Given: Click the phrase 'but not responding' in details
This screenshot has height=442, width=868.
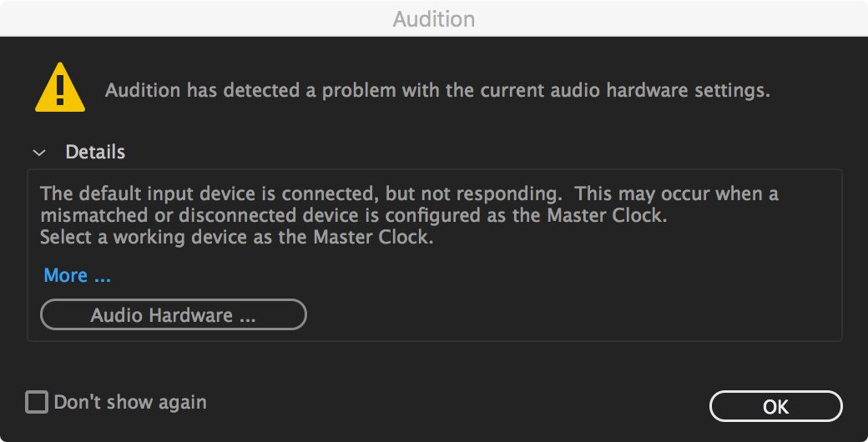Looking at the screenshot, I should (473, 194).
